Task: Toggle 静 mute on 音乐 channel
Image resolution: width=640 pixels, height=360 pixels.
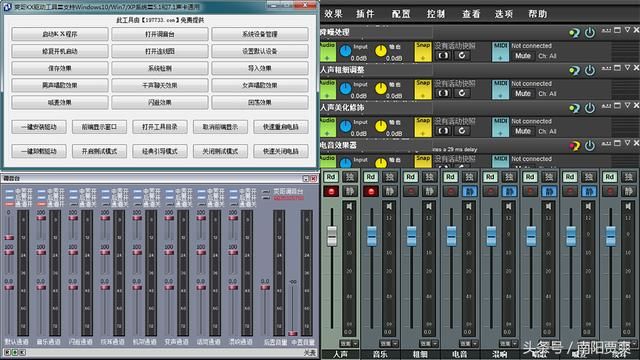Action: click(390, 191)
